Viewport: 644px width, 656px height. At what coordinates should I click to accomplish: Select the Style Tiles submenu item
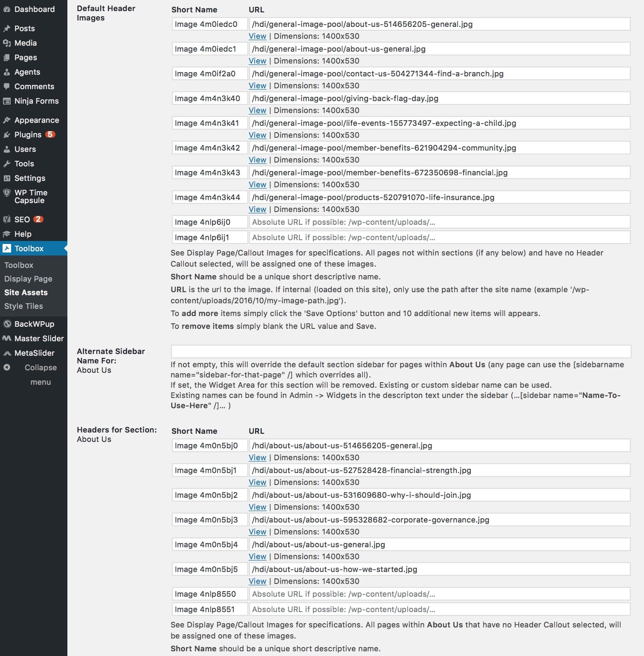(x=23, y=306)
